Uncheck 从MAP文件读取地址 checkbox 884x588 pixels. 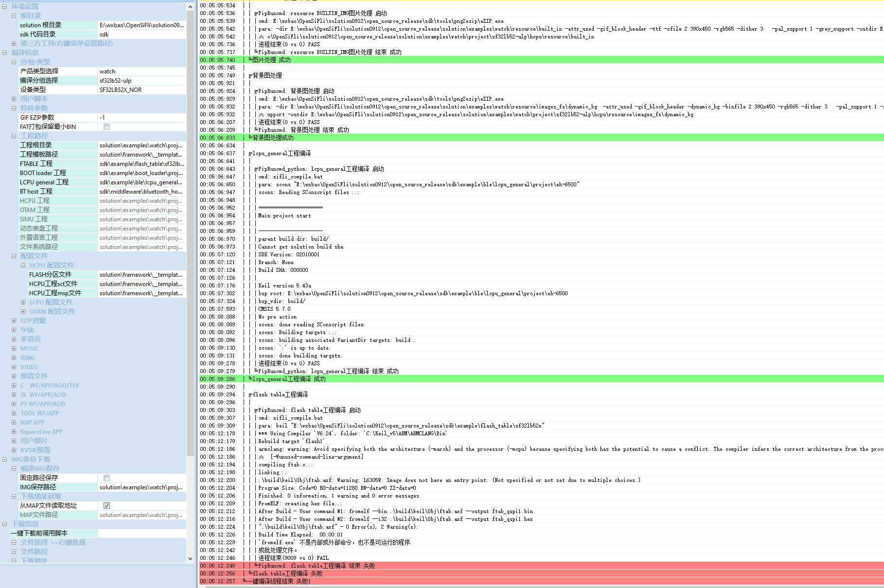click(106, 506)
